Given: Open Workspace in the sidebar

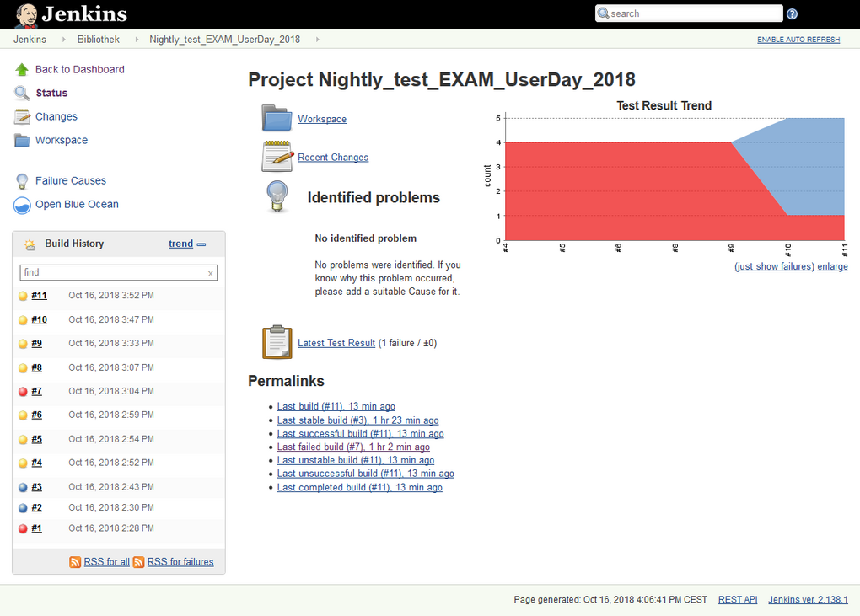Looking at the screenshot, I should point(62,140).
